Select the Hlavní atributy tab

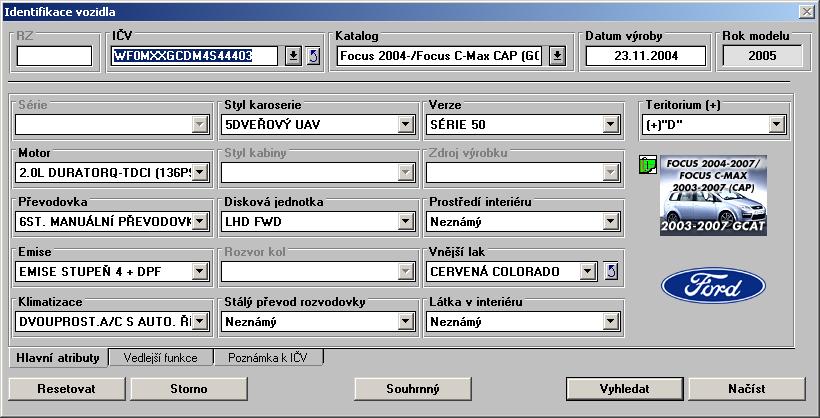click(x=58, y=357)
